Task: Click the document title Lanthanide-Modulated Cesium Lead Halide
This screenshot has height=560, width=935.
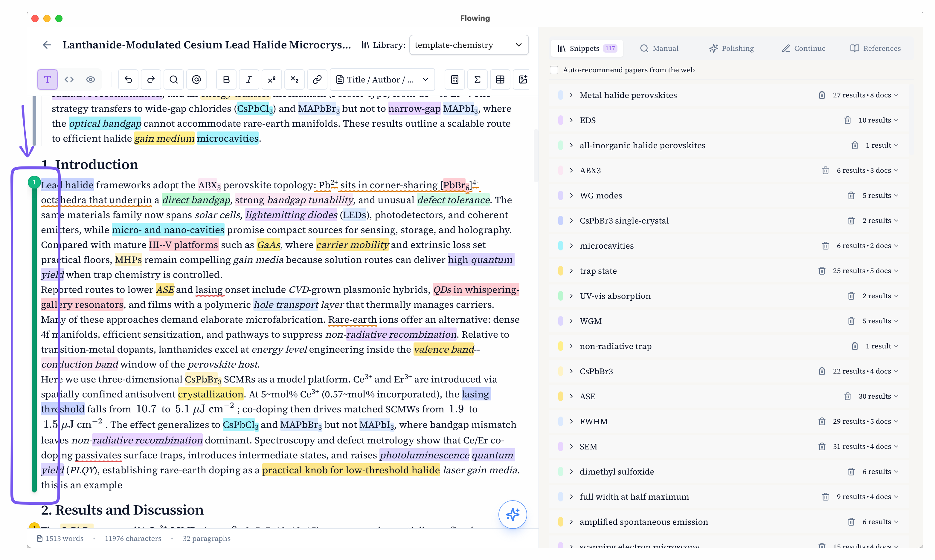Action: tap(207, 45)
